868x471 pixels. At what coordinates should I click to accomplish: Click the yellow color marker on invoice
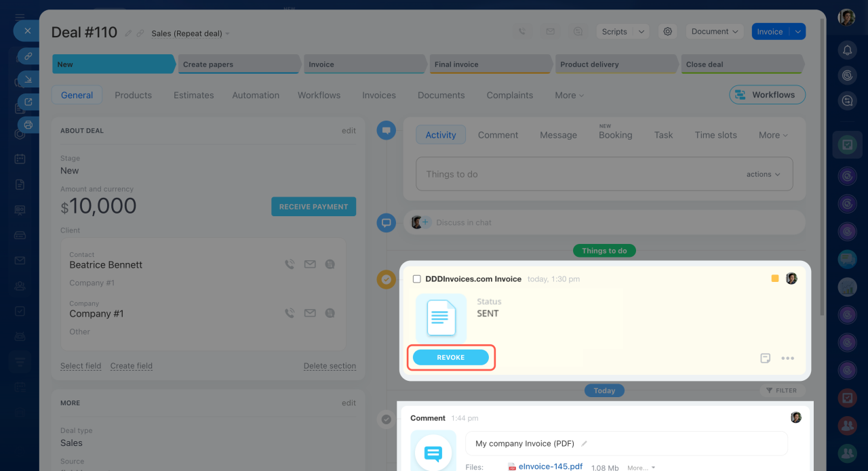pos(775,279)
